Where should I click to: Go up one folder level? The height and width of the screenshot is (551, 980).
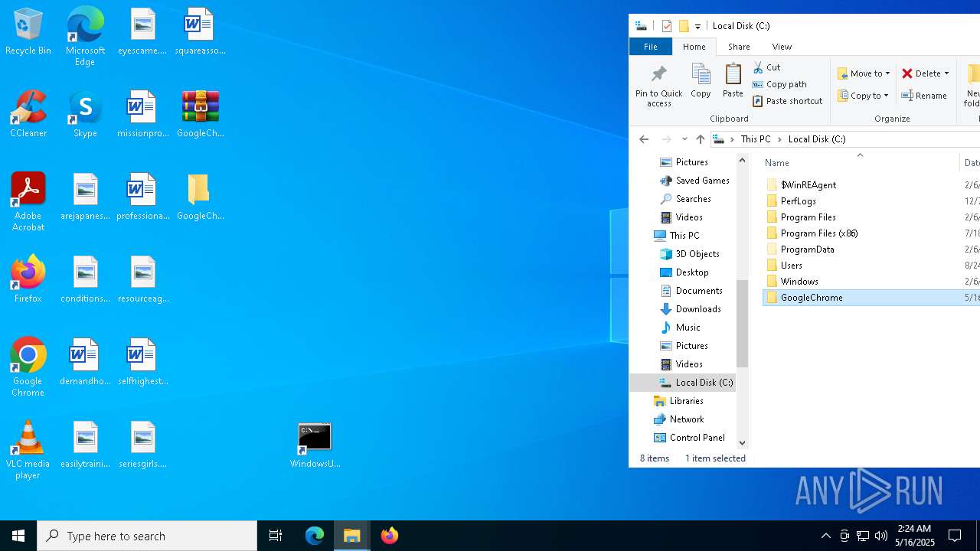(x=700, y=139)
